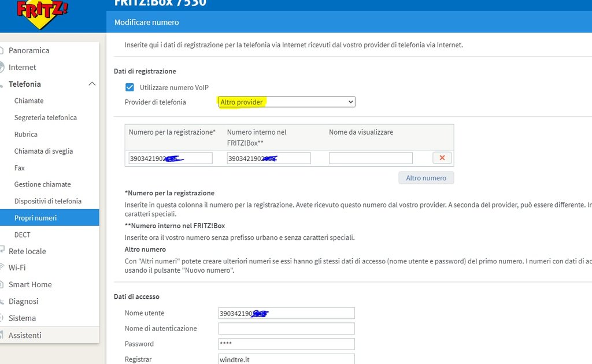This screenshot has height=364, width=592.
Task: Open DECT settings
Action: tap(23, 235)
